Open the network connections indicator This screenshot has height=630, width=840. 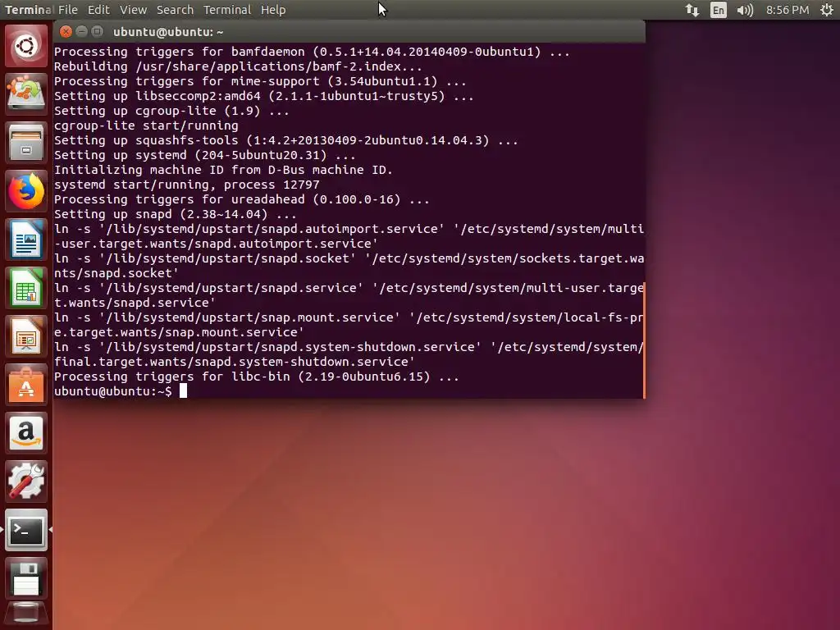[692, 10]
